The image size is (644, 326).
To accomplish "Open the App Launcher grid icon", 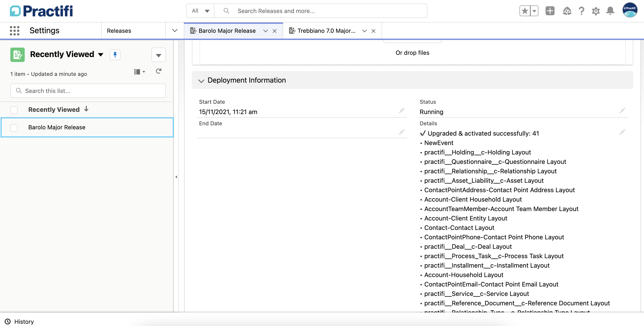I will pyautogui.click(x=15, y=31).
